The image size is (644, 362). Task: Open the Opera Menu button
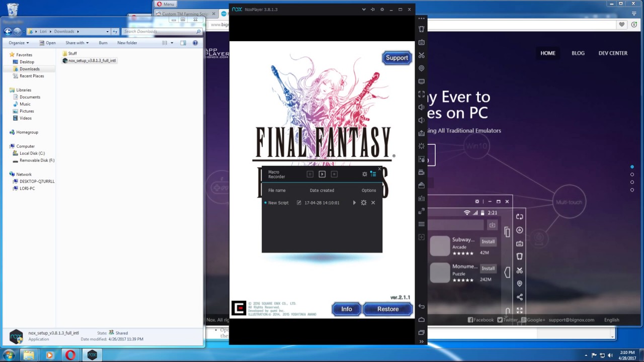165,4
